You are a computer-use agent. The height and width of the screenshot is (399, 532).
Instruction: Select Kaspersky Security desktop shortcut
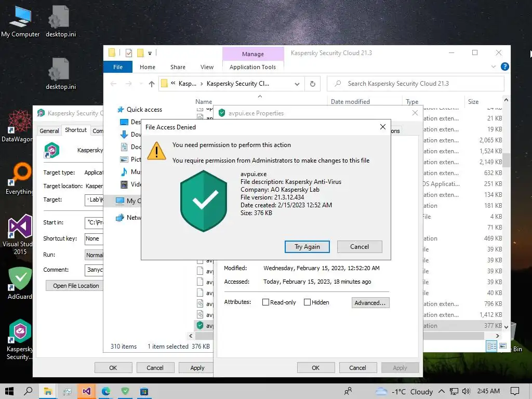[19, 340]
